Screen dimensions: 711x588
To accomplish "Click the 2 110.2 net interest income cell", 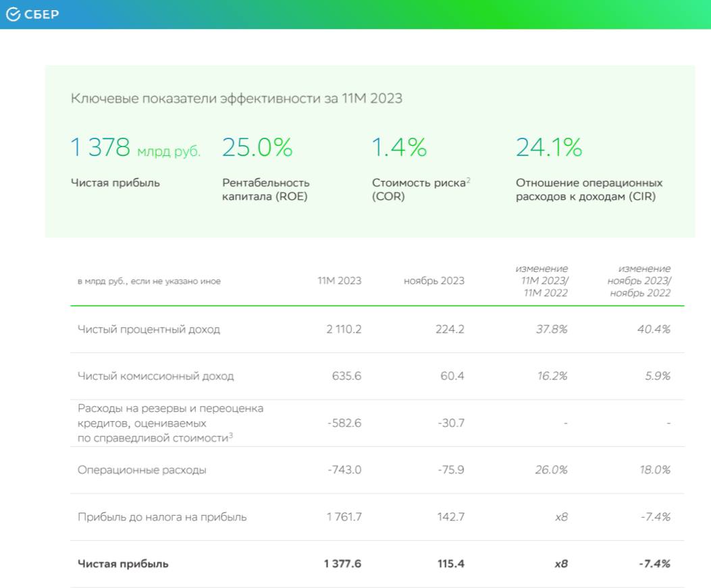I will pyautogui.click(x=344, y=329).
